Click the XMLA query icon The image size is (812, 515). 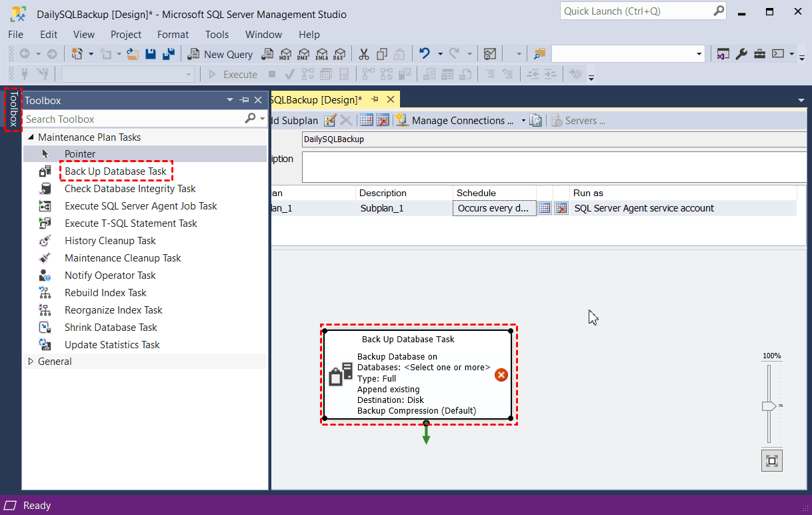click(x=322, y=54)
